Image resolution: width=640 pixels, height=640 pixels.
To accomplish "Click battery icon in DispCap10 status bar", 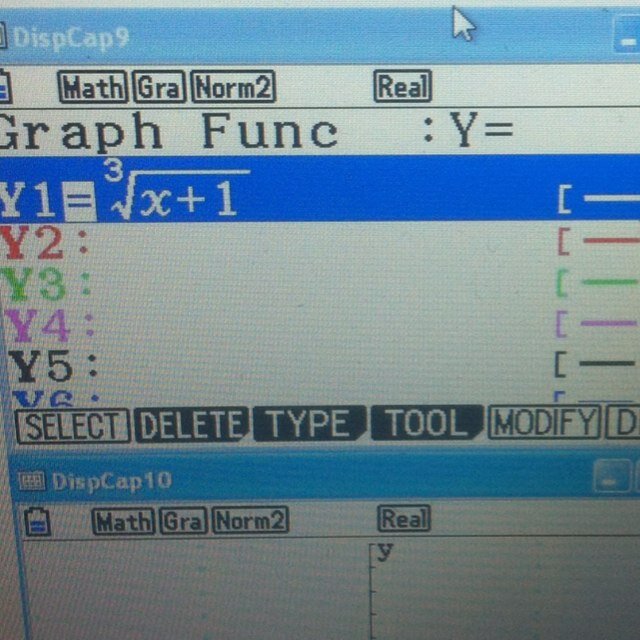I will [x=38, y=522].
